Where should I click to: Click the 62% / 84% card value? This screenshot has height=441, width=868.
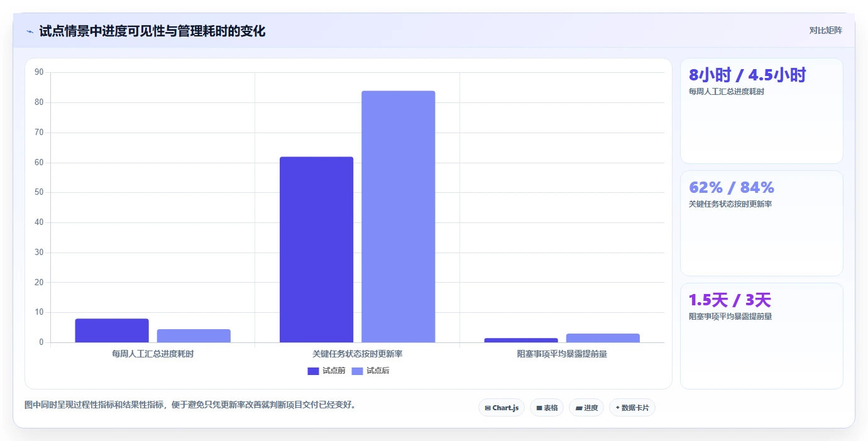click(x=732, y=187)
